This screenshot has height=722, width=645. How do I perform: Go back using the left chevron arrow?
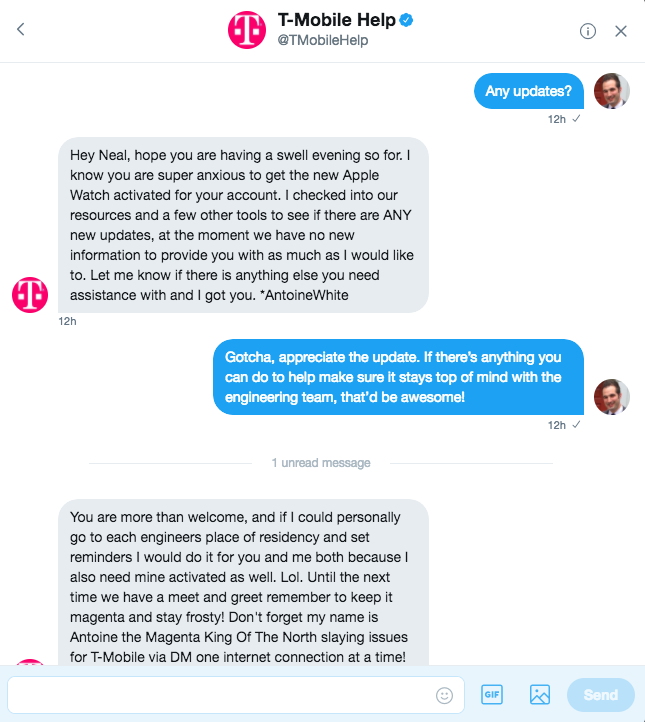click(x=21, y=29)
